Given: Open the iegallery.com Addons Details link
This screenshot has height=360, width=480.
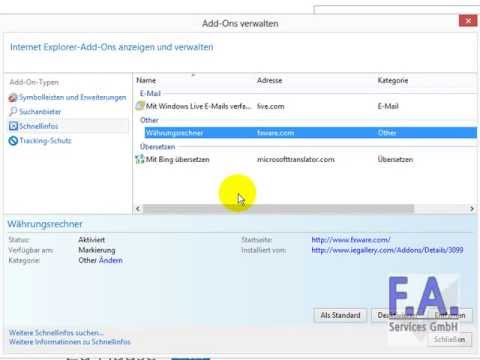Looking at the screenshot, I should coord(387,250).
